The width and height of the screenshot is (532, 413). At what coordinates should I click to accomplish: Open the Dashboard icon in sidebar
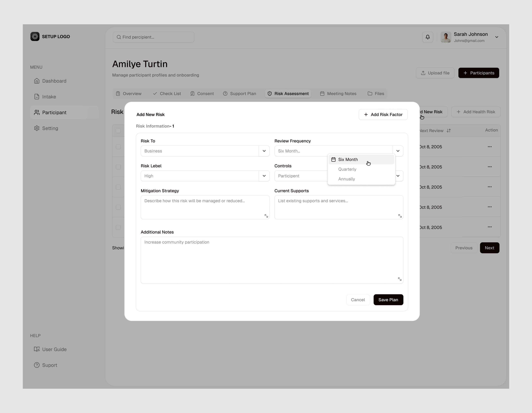37,81
